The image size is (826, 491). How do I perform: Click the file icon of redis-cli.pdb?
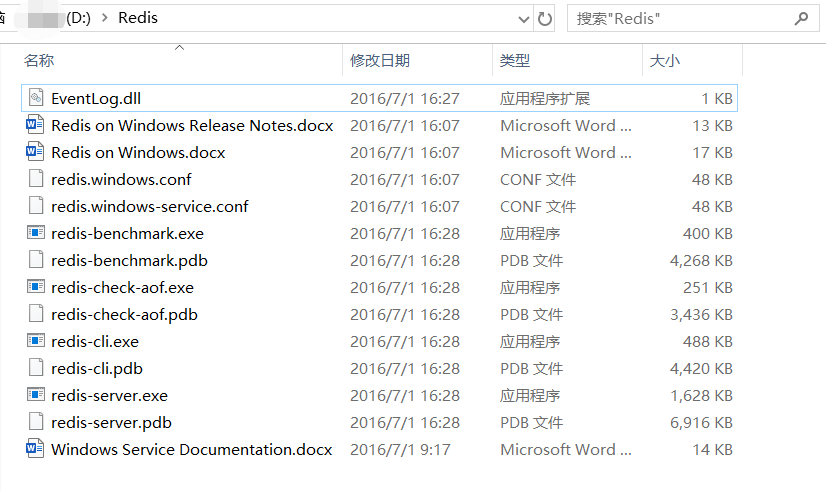pos(36,367)
